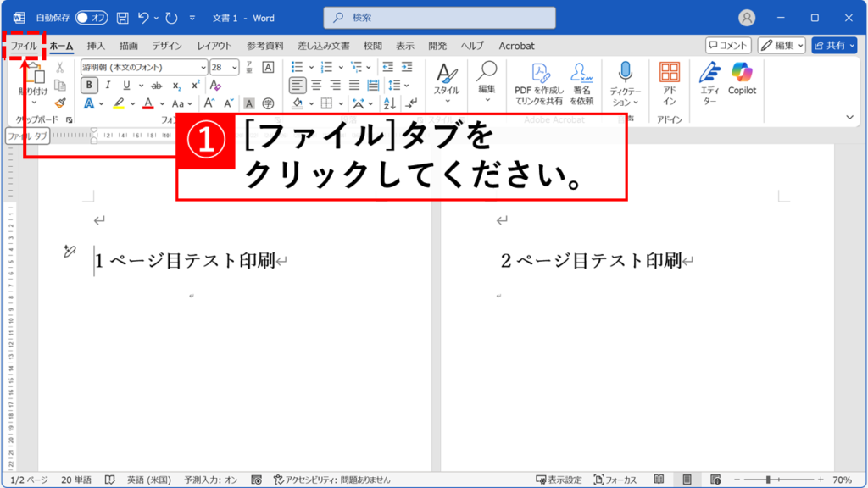Screen dimensions: 868x488
Task: Switch to the Layout tab
Action: pyautogui.click(x=214, y=46)
